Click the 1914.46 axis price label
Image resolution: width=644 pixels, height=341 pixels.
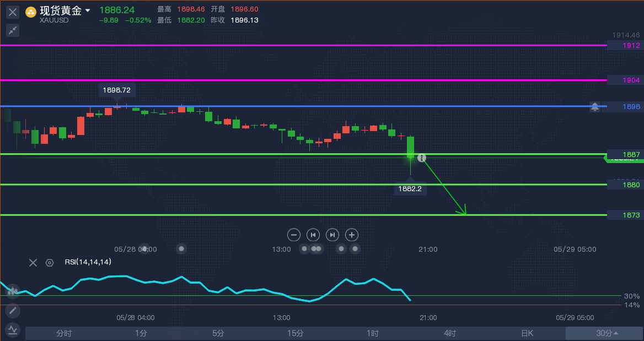click(625, 35)
